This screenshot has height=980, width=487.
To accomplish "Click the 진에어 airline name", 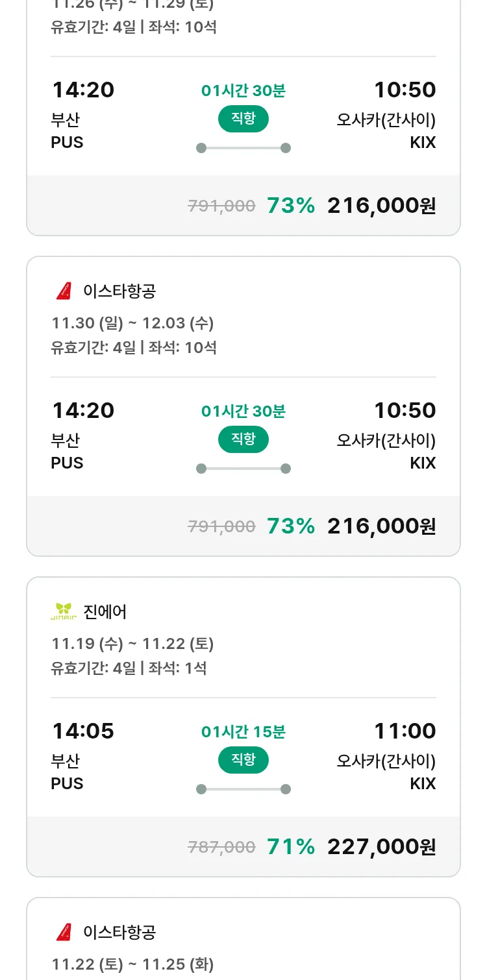I will click(x=105, y=611).
